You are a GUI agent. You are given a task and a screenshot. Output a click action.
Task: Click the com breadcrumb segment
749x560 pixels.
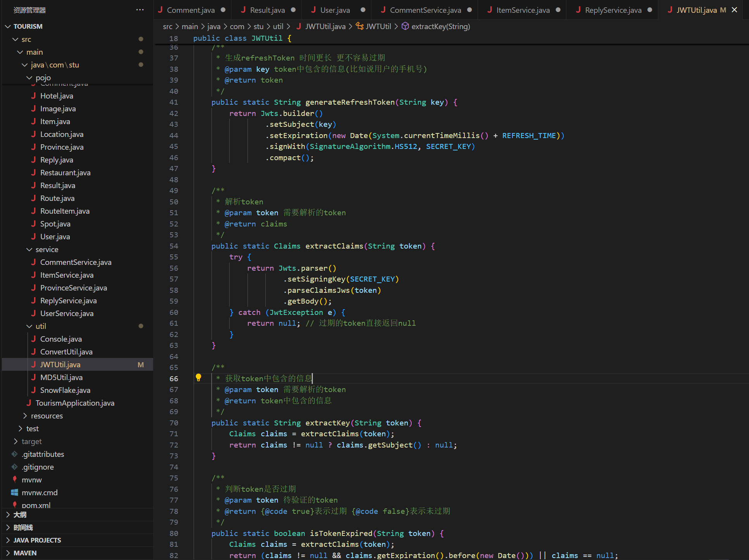pyautogui.click(x=237, y=26)
